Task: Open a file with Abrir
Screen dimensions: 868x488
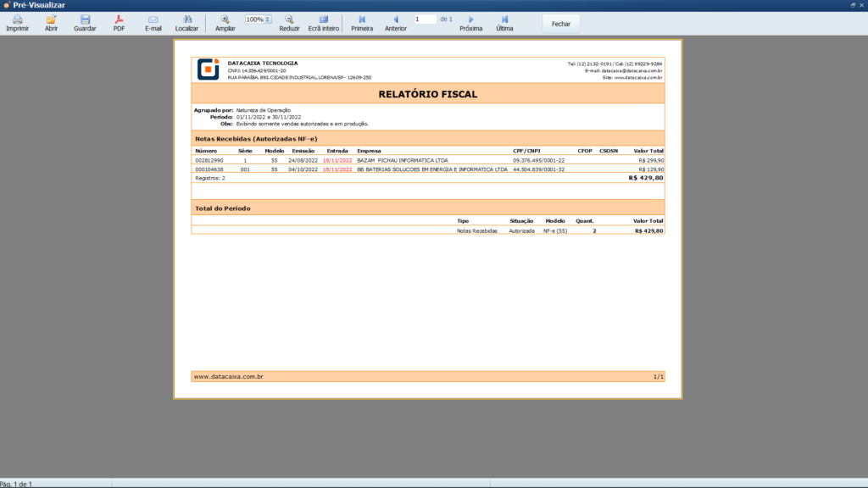Action: (51, 19)
